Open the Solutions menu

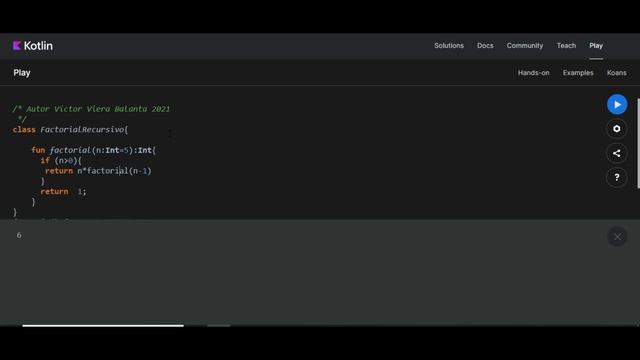[449, 46]
